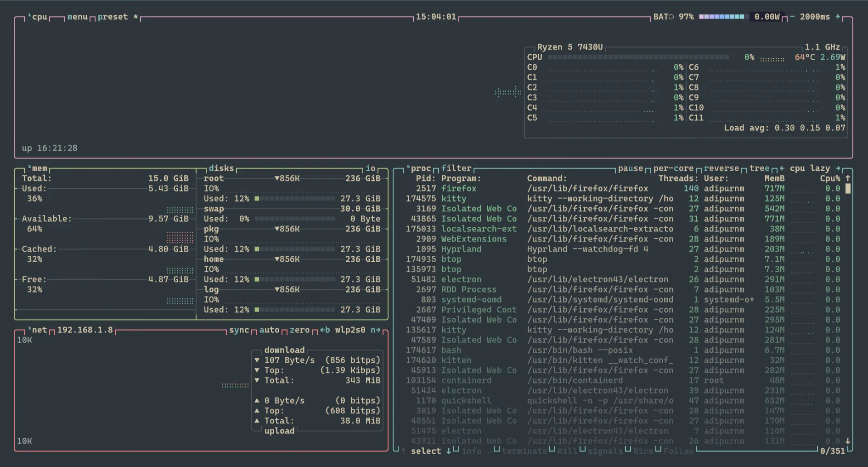The image size is (868, 467).
Task: Toggle the disks panel header
Action: (221, 169)
